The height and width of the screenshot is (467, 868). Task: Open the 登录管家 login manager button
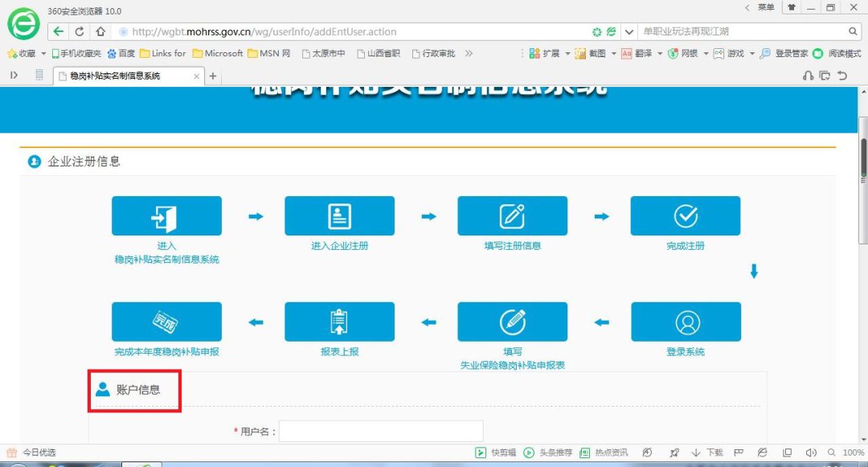click(784, 54)
